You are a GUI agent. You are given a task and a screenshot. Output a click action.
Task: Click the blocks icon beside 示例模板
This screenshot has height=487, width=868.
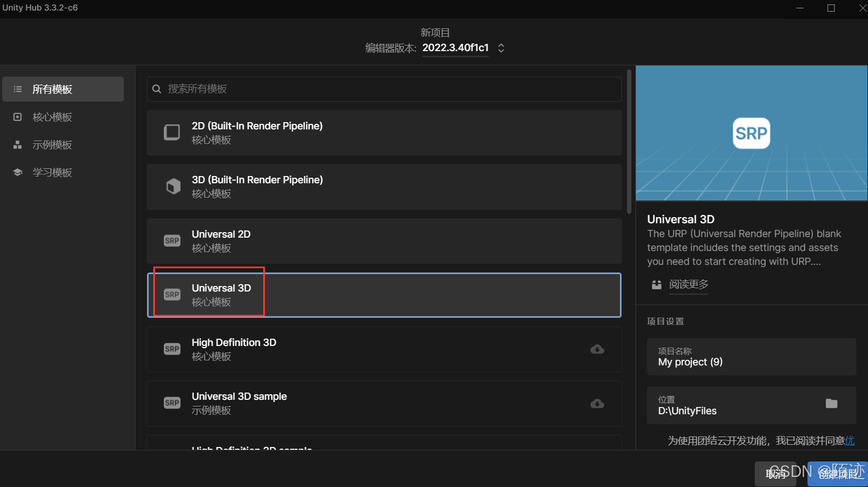coord(18,144)
